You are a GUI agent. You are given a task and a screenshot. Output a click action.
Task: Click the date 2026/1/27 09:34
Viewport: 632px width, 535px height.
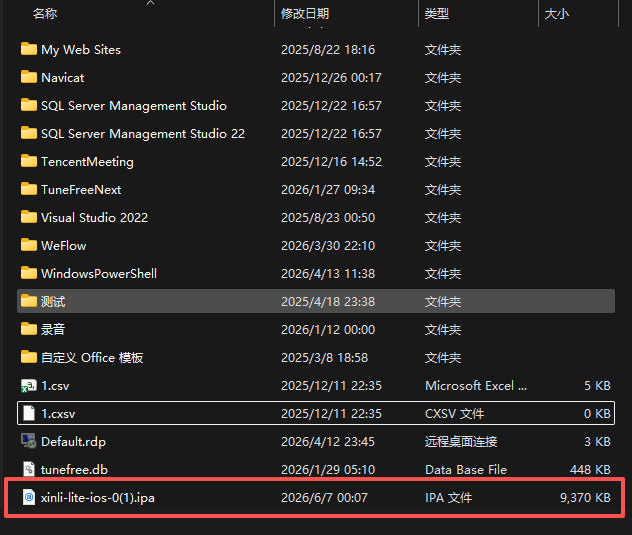pos(328,189)
